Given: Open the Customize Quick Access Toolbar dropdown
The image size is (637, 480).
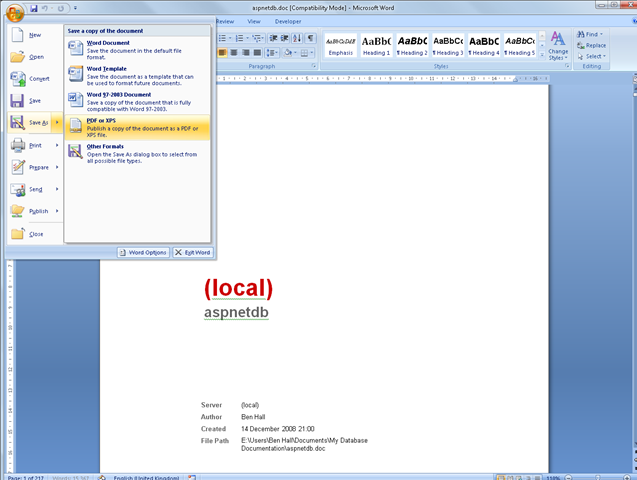Looking at the screenshot, I should [76, 8].
